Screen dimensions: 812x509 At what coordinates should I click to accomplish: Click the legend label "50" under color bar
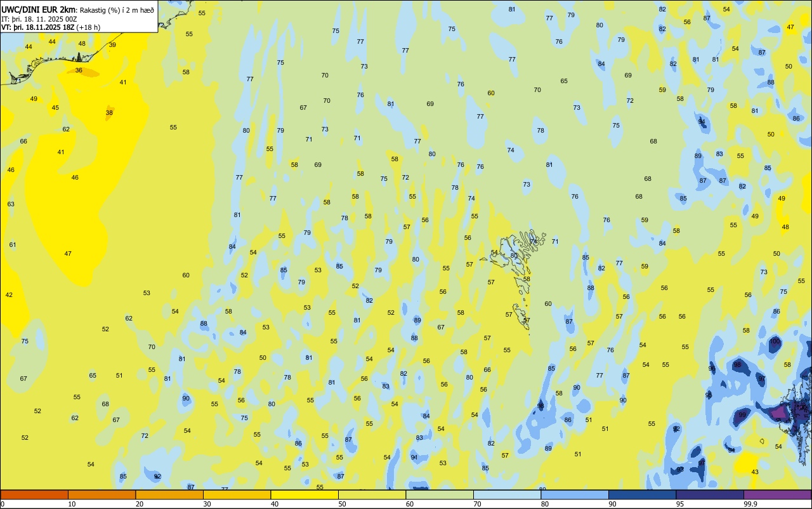point(342,504)
